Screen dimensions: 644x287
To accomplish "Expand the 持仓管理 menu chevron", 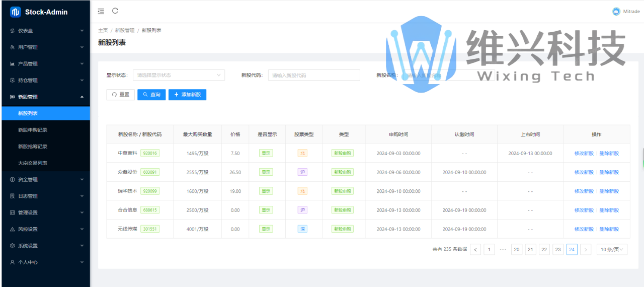I will click(82, 81).
